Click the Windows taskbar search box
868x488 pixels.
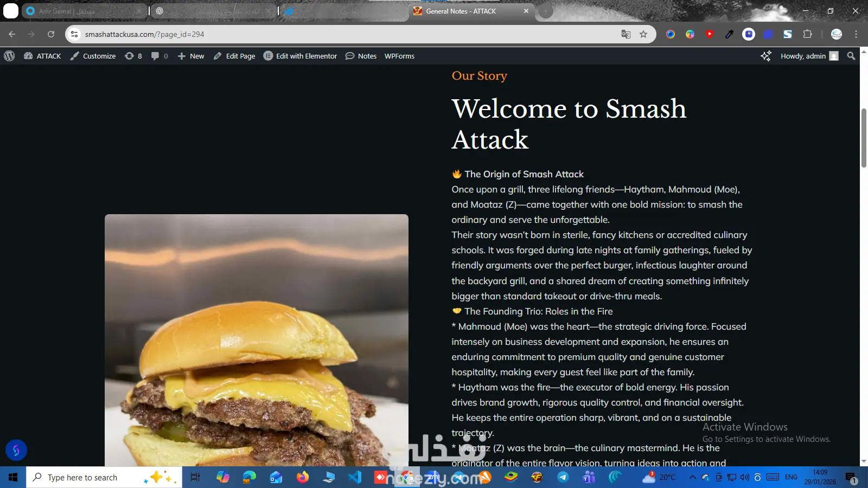click(x=104, y=477)
